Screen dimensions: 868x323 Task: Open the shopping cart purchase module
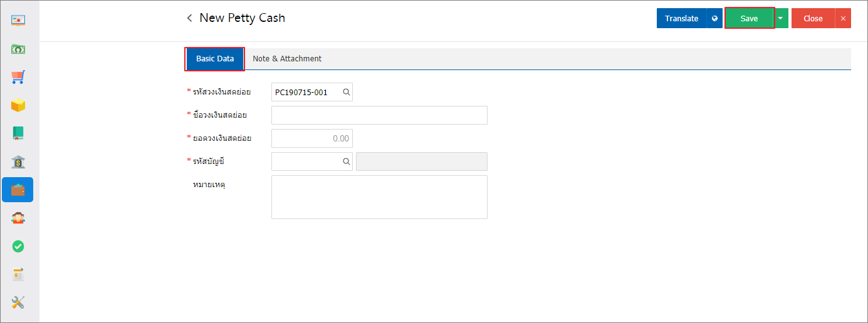coord(18,77)
